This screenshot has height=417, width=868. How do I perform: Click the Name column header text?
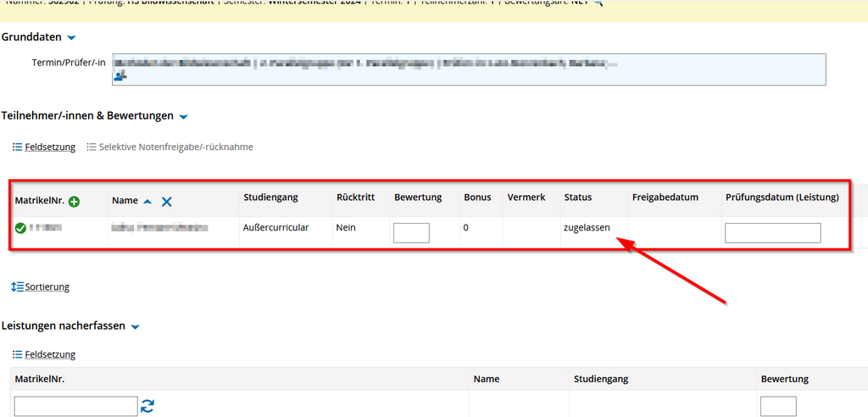click(125, 201)
